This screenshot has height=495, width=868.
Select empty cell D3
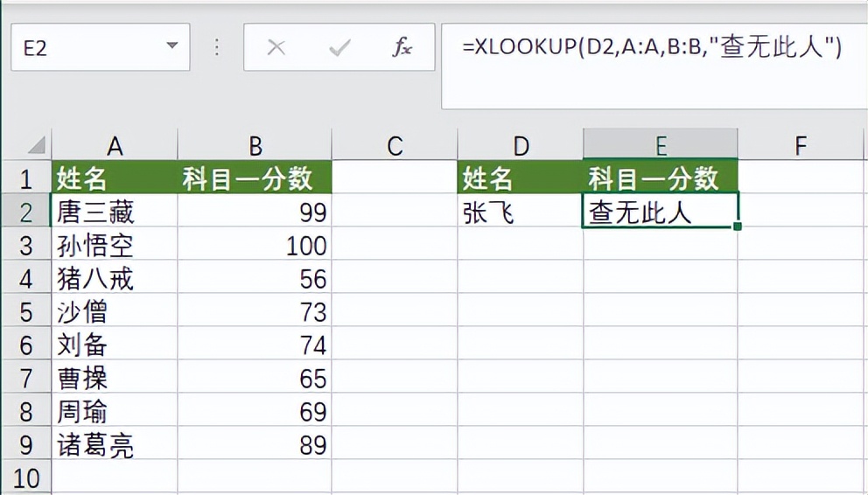coord(521,244)
